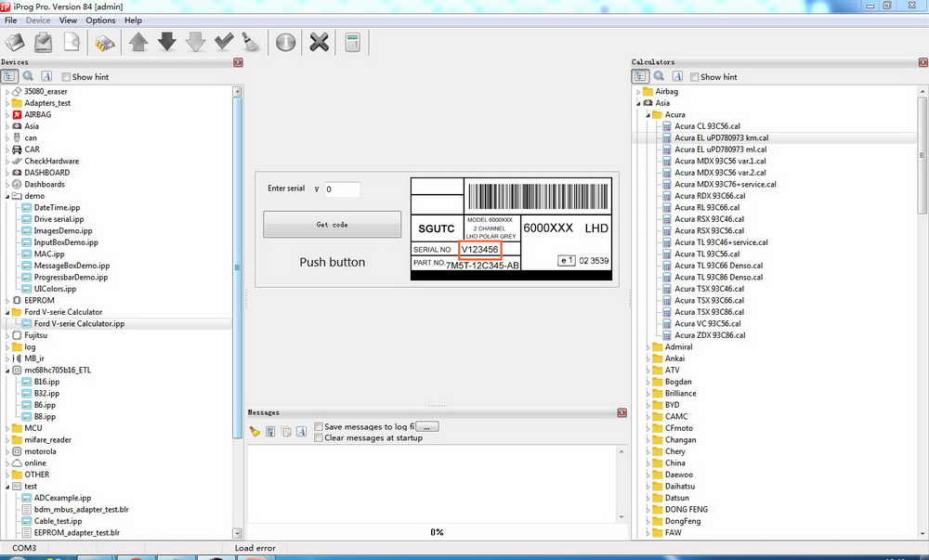Image resolution: width=929 pixels, height=560 pixels.
Task: Close the Messages panel
Action: click(x=622, y=412)
